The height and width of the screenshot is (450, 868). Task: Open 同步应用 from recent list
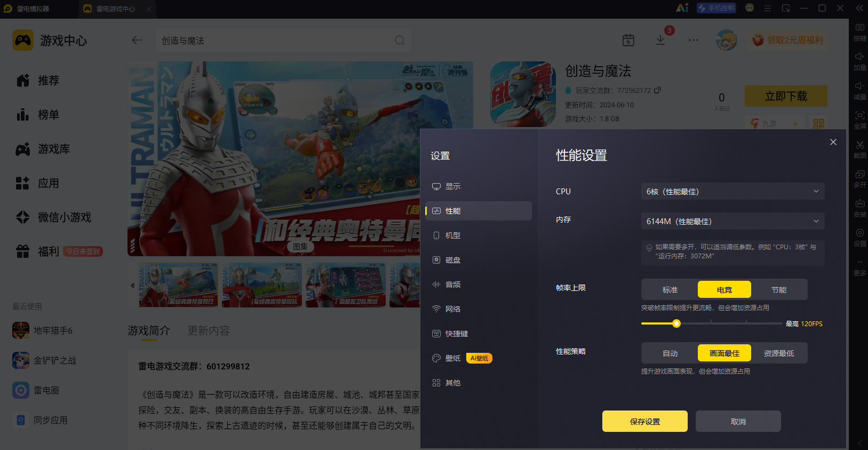pos(40,420)
